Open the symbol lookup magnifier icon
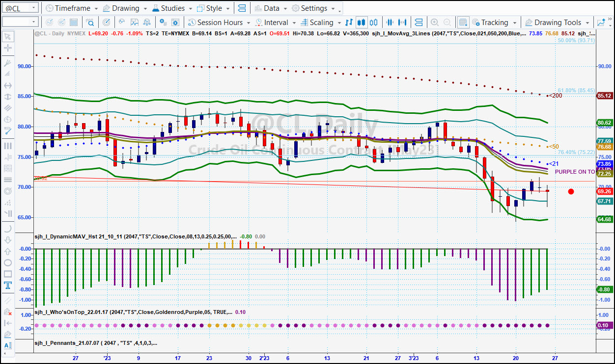Image resolution: width=615 pixels, height=364 pixels. [x=90, y=23]
